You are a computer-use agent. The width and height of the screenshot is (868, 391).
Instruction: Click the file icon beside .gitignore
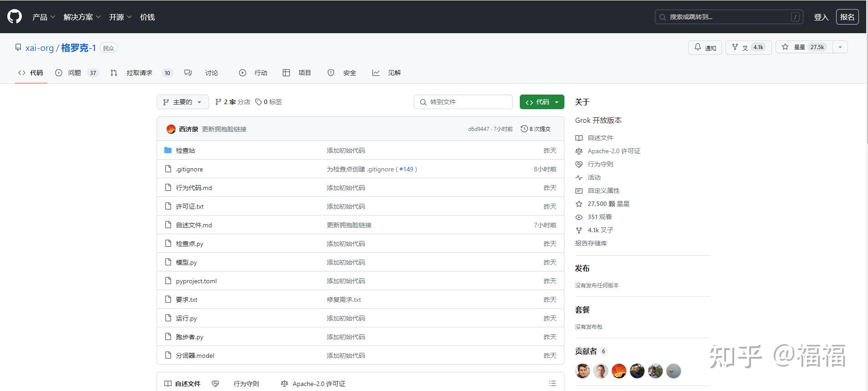[168, 169]
